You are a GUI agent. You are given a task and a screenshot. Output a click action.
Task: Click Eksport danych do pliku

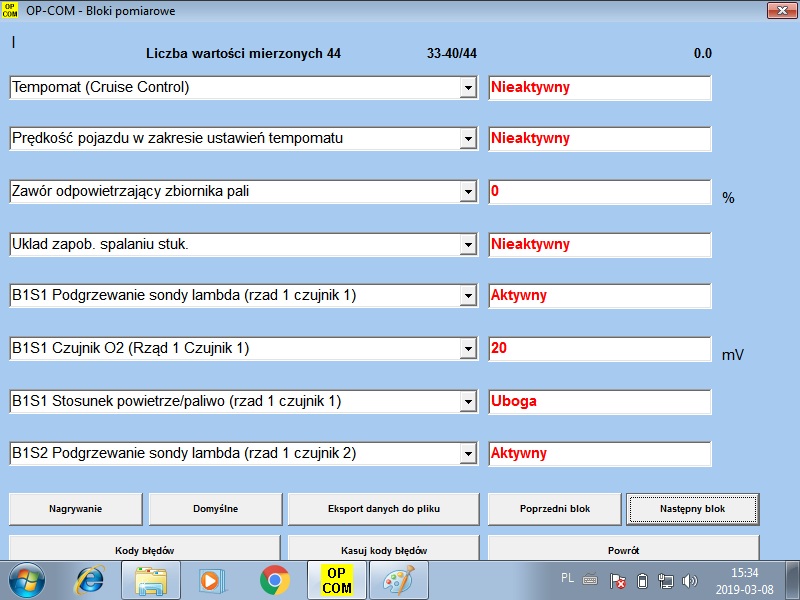coord(384,509)
